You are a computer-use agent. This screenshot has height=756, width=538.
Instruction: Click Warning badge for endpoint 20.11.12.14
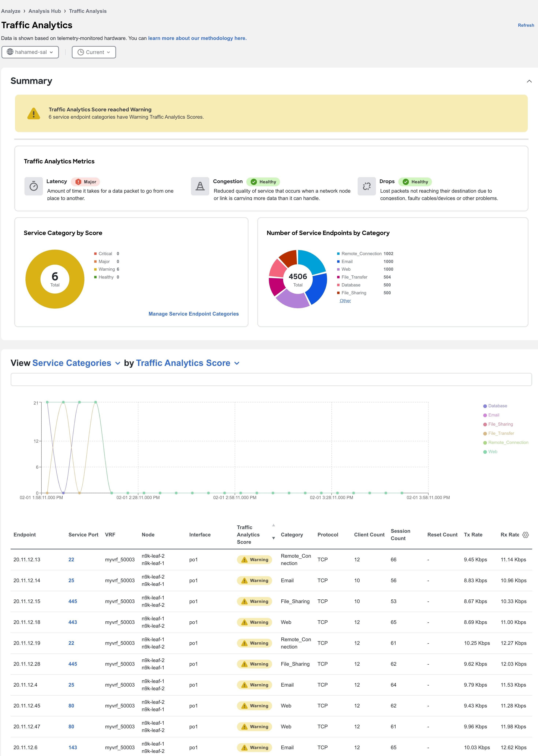click(254, 580)
